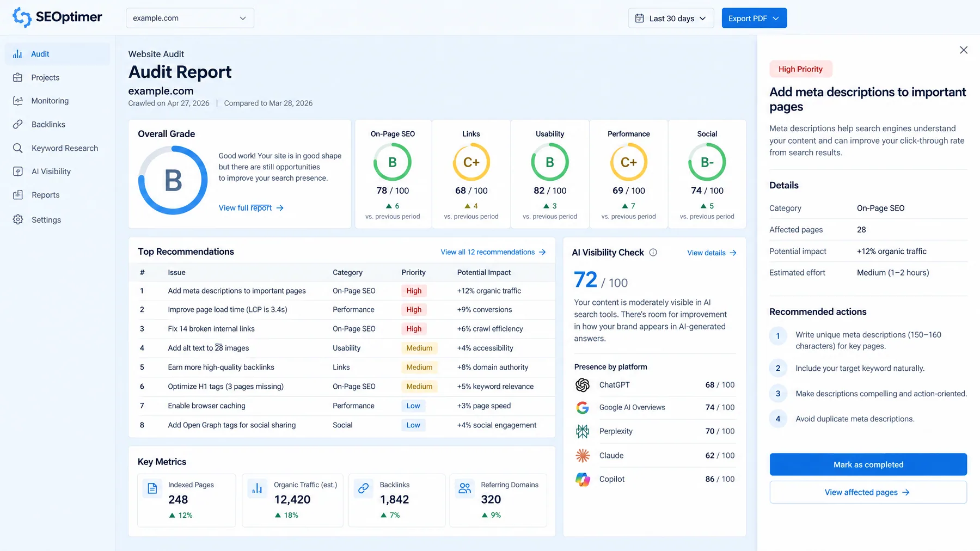The width and height of the screenshot is (980, 551).
Task: Select row Improve page load time
Action: (x=342, y=310)
